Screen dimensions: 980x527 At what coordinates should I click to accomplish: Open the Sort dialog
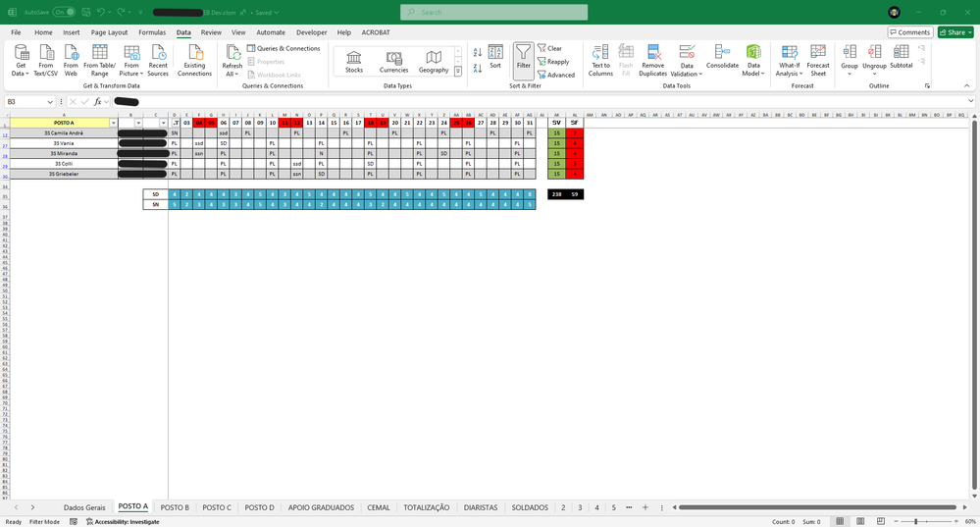pyautogui.click(x=495, y=57)
